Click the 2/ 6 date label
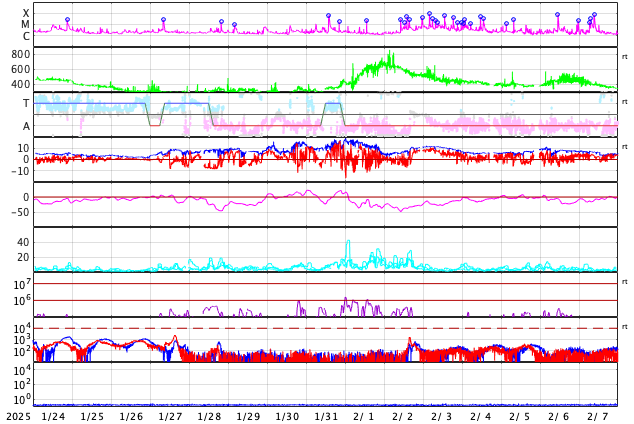 click(559, 416)
